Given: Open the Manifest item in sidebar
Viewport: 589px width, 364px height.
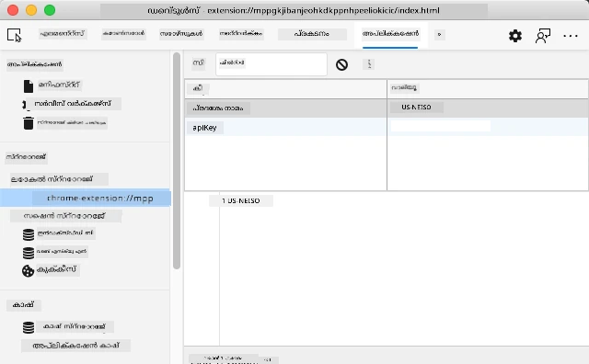Looking at the screenshot, I should click(59, 85).
